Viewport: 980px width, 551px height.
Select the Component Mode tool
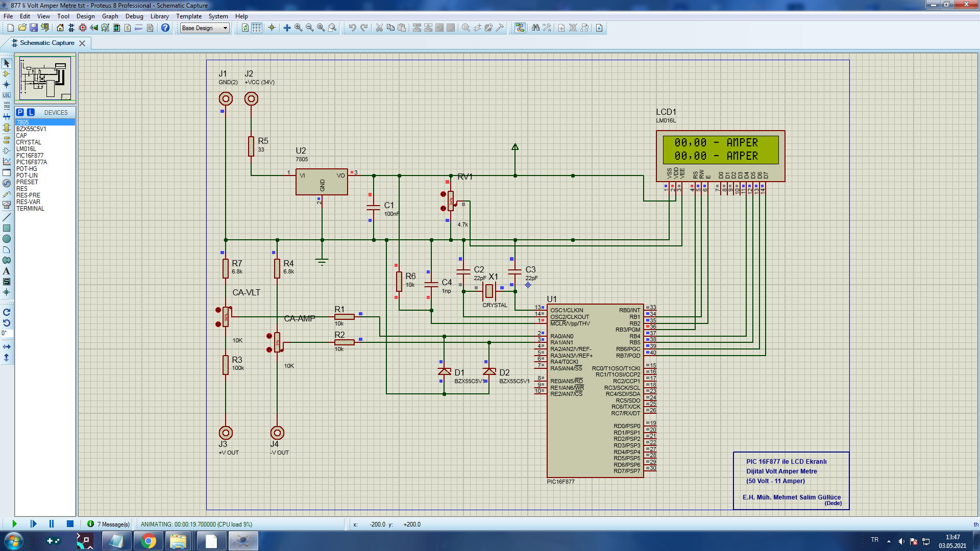coord(7,74)
